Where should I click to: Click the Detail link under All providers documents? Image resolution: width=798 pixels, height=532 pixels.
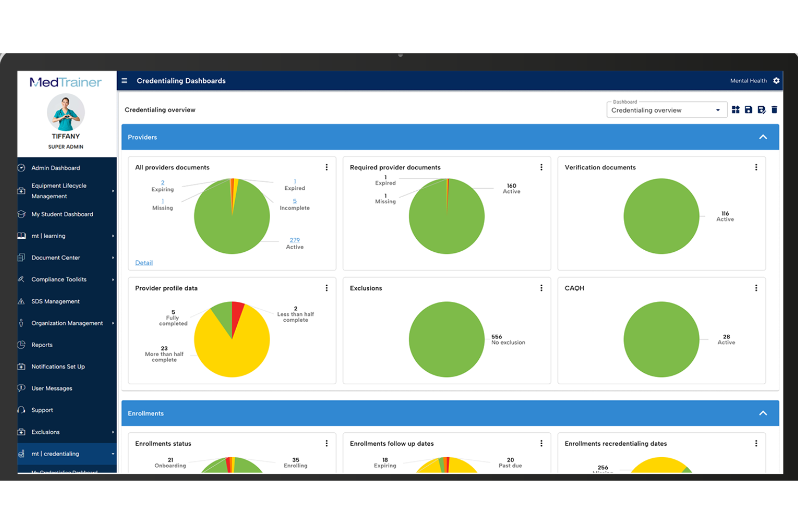tap(143, 262)
